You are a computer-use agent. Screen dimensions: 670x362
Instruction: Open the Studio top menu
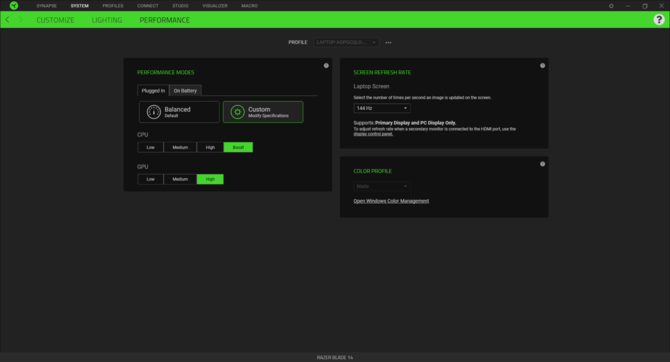[x=180, y=6]
